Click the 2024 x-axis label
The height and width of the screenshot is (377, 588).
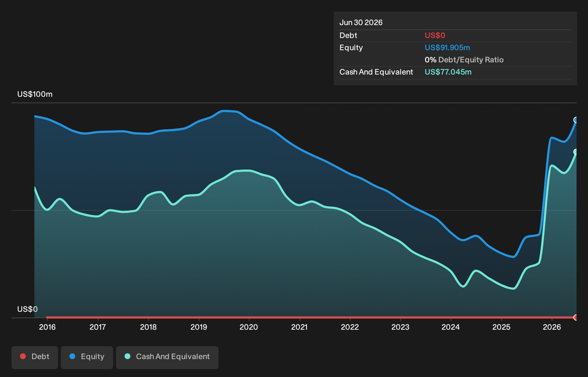coord(451,327)
